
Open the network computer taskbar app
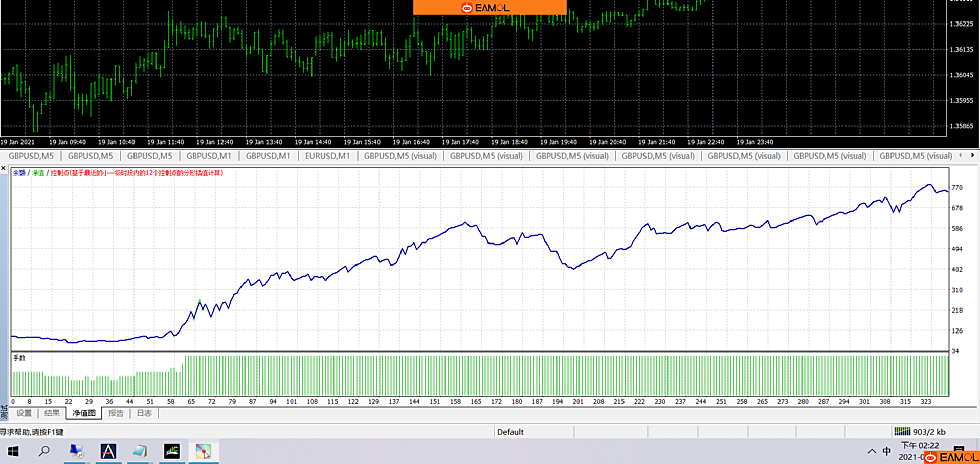(77, 451)
